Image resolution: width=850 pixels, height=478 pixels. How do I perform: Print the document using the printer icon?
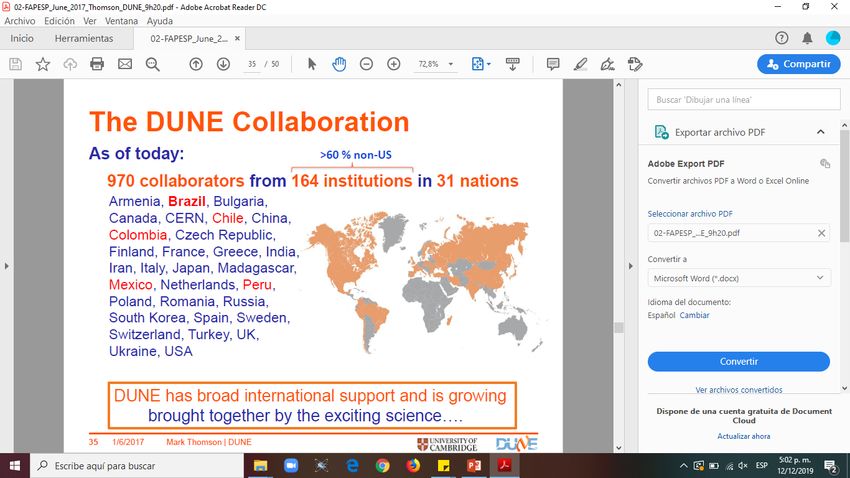pyautogui.click(x=97, y=64)
